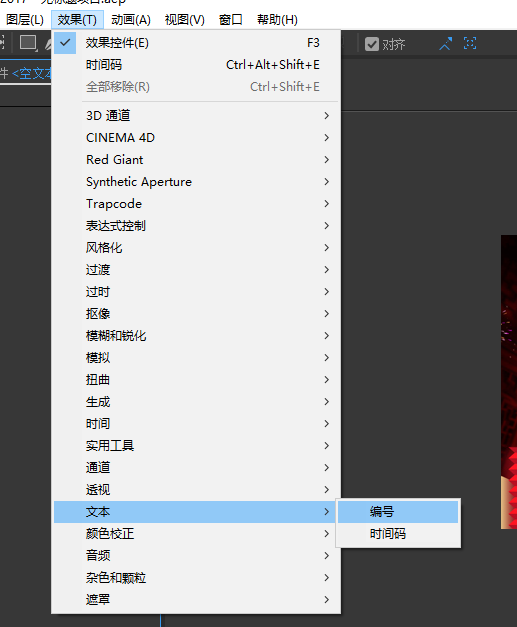Screen dimensions: 517x627
Task: Expand the 表达式控制 submenu
Action: click(196, 226)
